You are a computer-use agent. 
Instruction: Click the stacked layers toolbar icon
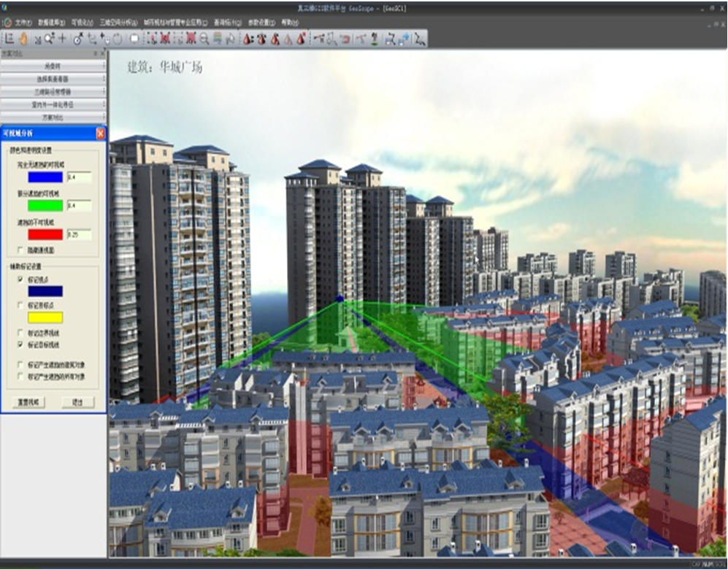[x=218, y=39]
